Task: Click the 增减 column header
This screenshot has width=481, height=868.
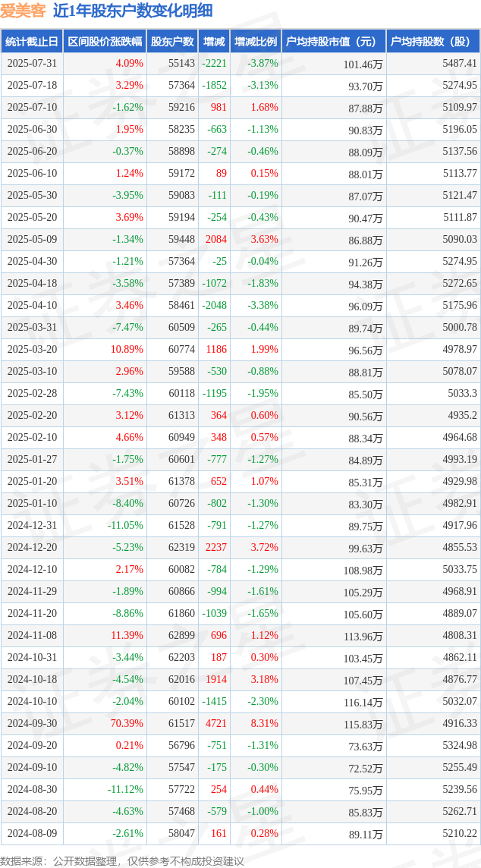Action: pos(214,42)
